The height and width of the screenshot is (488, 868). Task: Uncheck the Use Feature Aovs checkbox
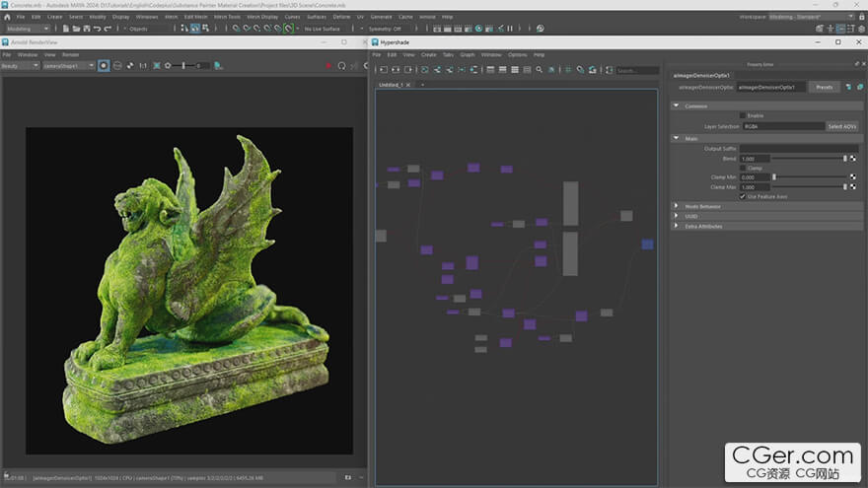coord(743,196)
